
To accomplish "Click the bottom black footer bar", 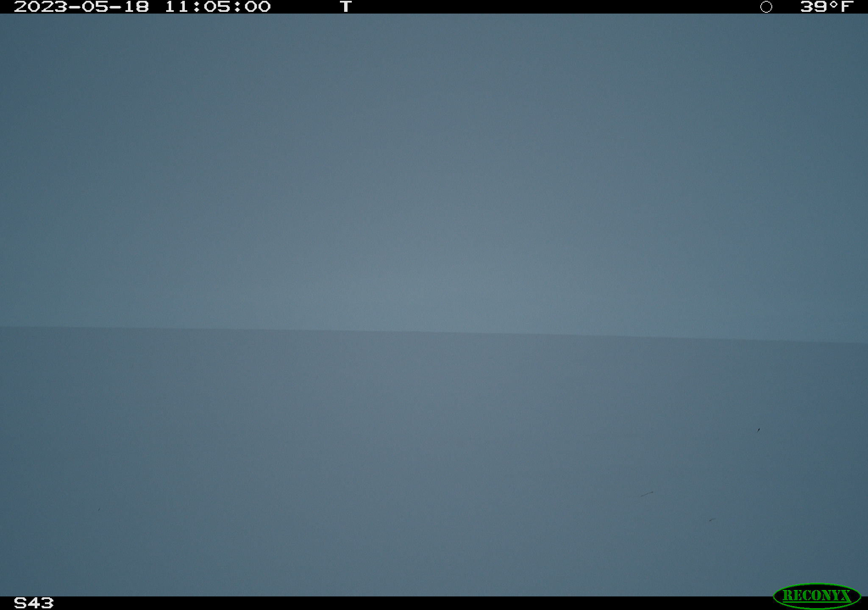I will pyautogui.click(x=434, y=603).
